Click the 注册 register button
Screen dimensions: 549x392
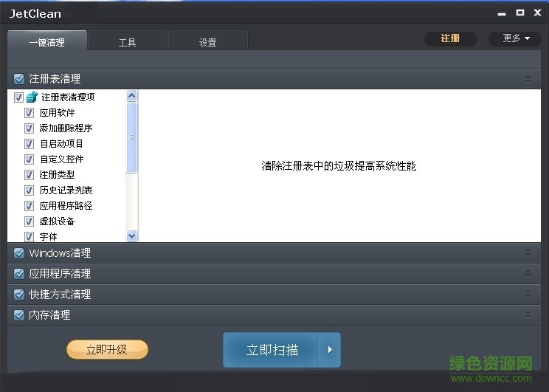pos(450,38)
